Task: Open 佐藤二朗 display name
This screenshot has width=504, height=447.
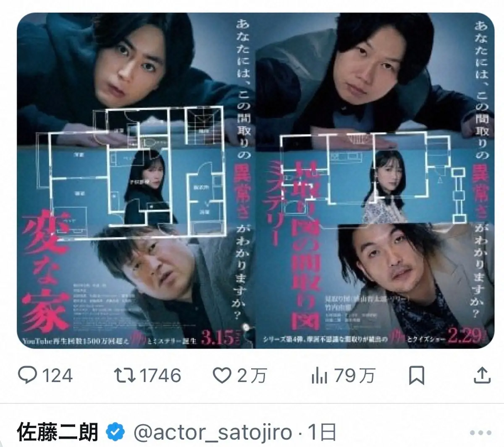Action: 58,432
